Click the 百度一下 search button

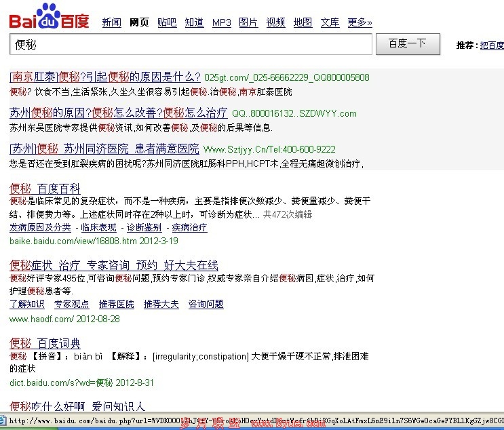click(408, 43)
